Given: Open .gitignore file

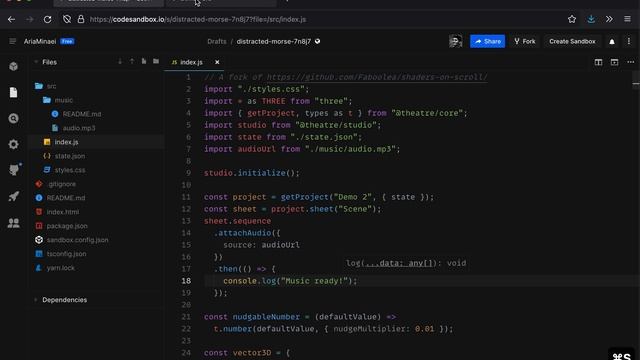Looking at the screenshot, I should coord(61,184).
